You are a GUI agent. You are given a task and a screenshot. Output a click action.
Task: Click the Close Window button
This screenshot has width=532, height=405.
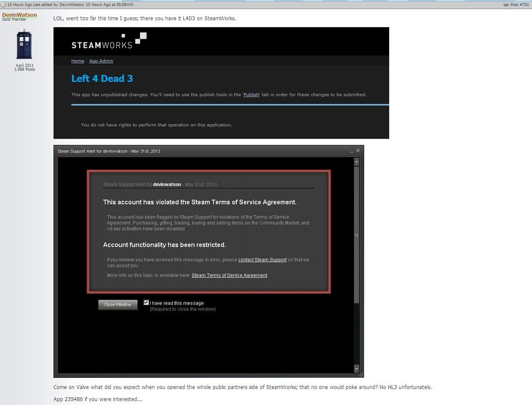[x=118, y=305]
